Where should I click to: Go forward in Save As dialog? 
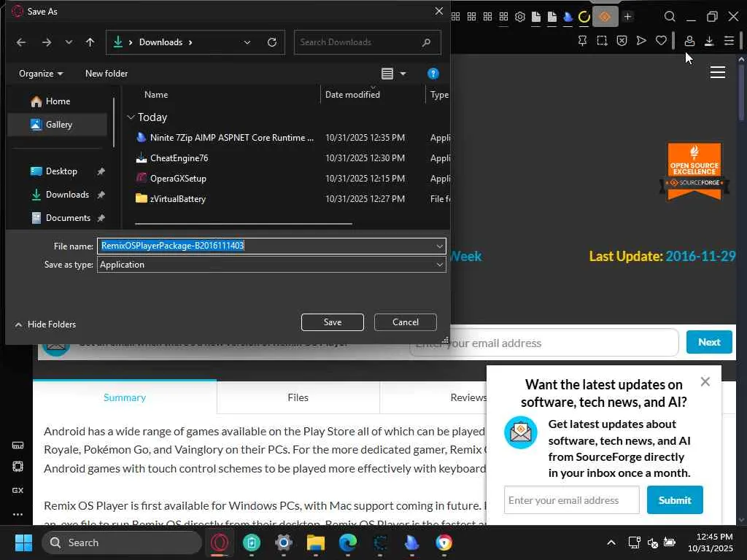pyautogui.click(x=46, y=42)
